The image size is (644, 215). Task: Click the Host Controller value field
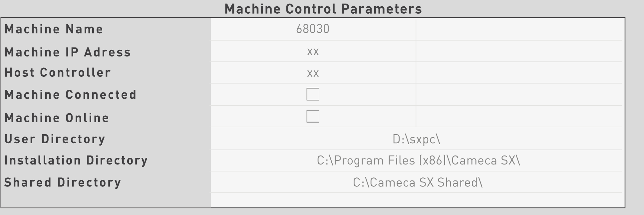pos(313,73)
